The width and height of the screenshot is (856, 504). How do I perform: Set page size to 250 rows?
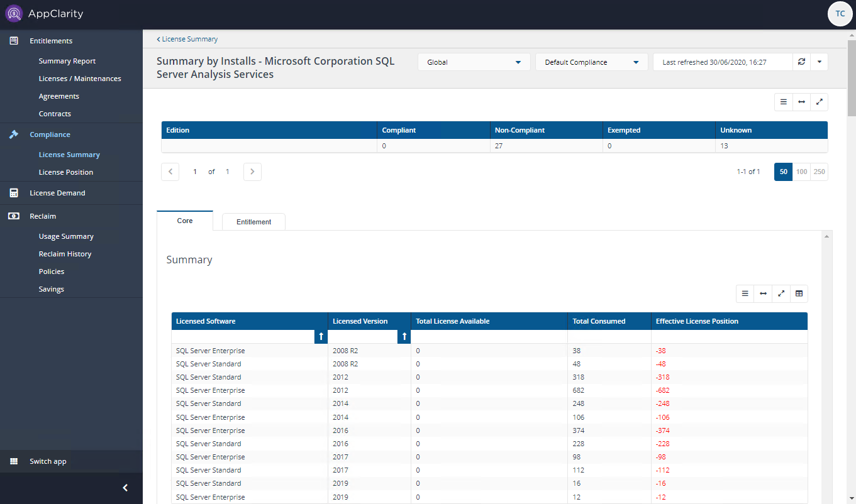(x=819, y=172)
